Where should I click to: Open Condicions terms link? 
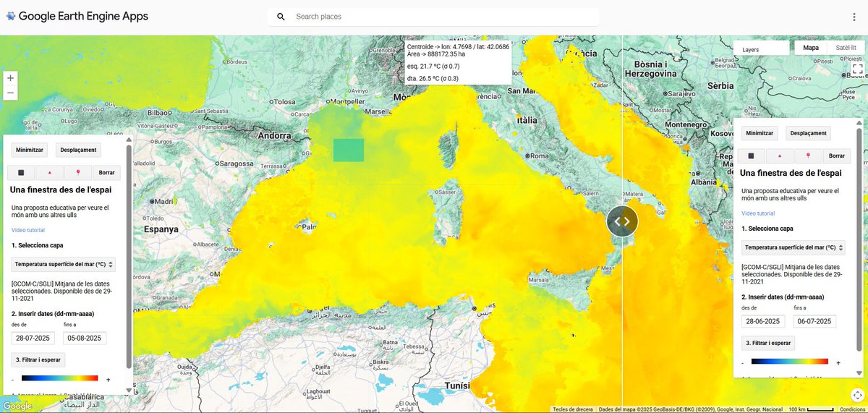tap(853, 409)
